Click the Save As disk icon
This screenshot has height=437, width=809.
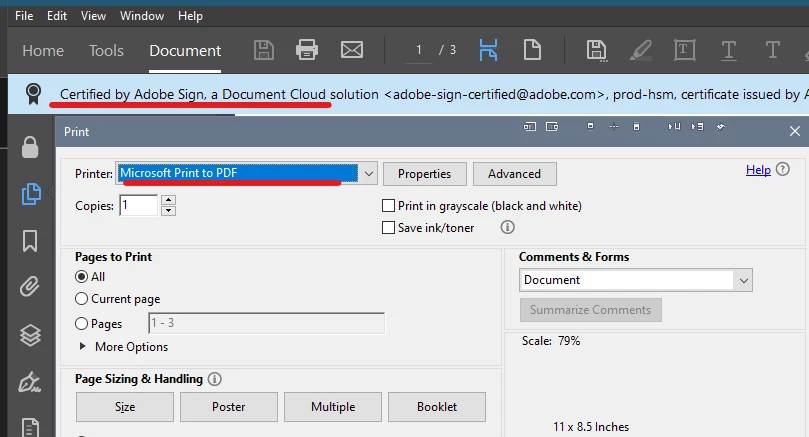tap(596, 51)
